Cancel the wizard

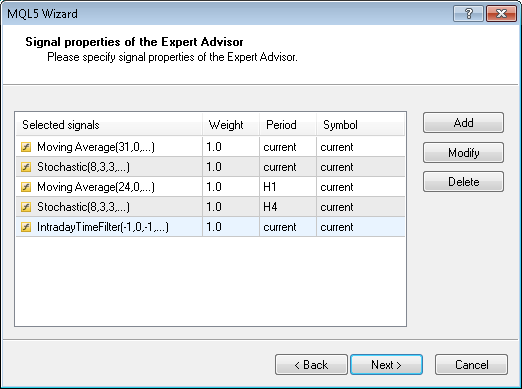click(471, 365)
